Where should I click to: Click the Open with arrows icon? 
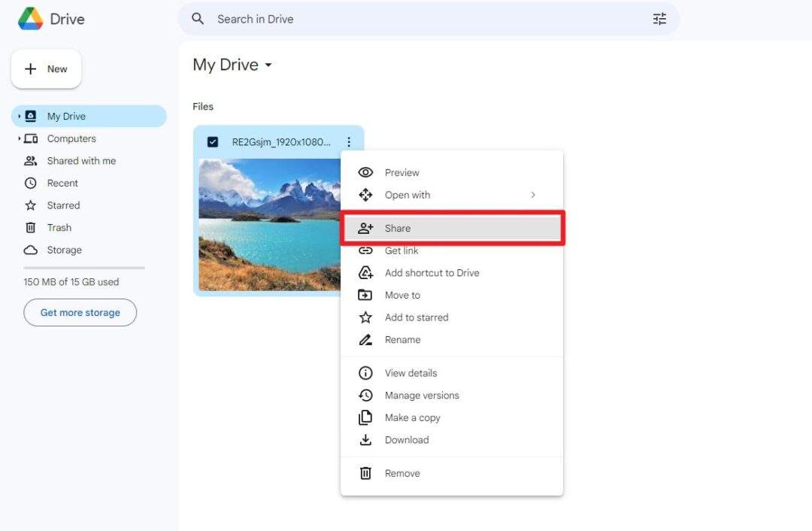point(365,195)
